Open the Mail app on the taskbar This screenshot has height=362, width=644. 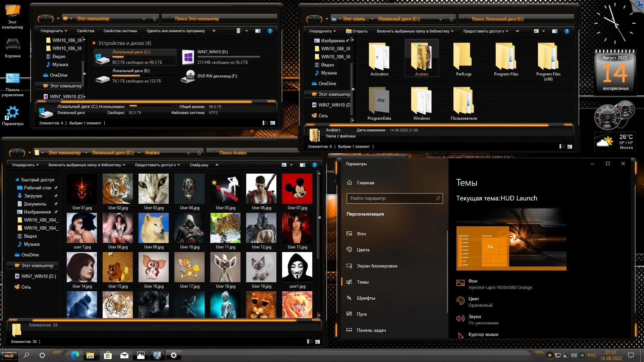tap(124, 355)
